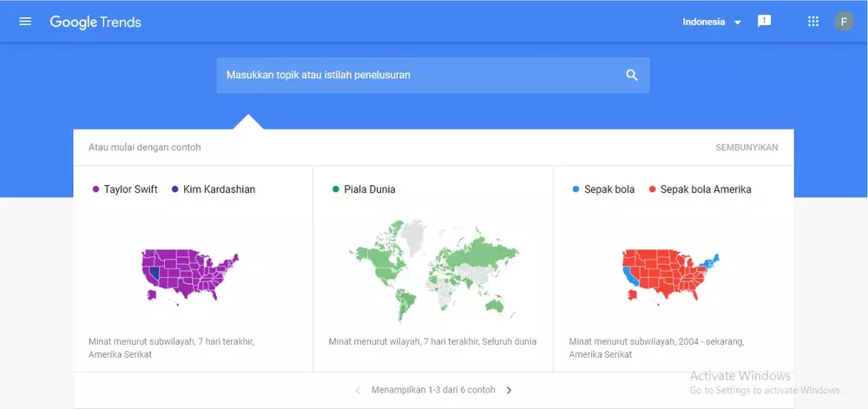
Task: Open the Sepak bola example label
Action: click(609, 189)
